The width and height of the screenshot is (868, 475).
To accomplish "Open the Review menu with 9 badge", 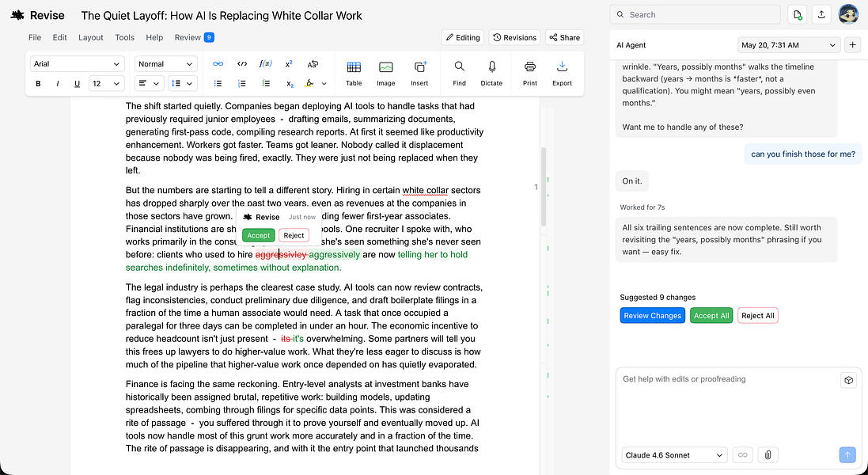I will pos(194,37).
